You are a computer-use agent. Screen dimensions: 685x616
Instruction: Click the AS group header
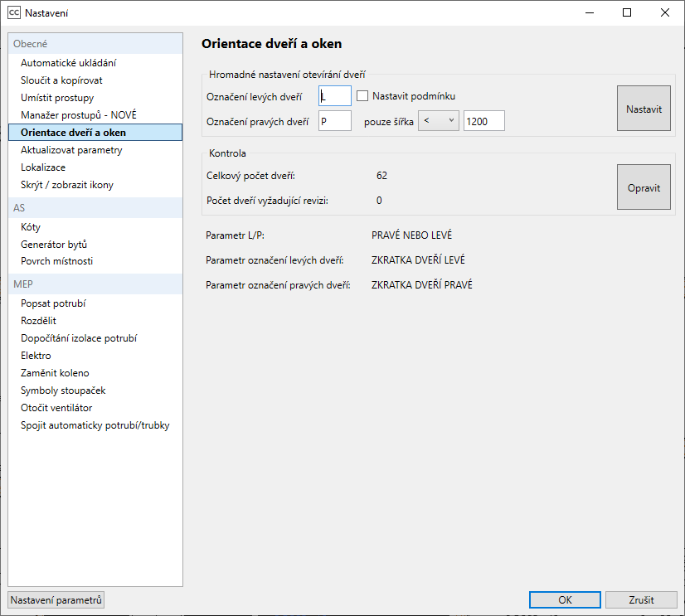pos(95,208)
